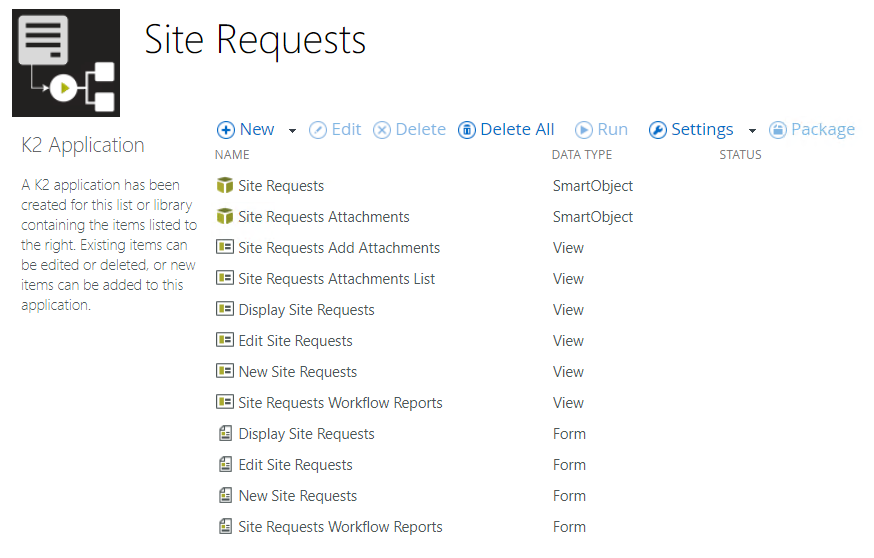Click the Site Requests Workflow Reports form icon
Image resolution: width=874 pixels, height=558 pixels.
coord(225,526)
